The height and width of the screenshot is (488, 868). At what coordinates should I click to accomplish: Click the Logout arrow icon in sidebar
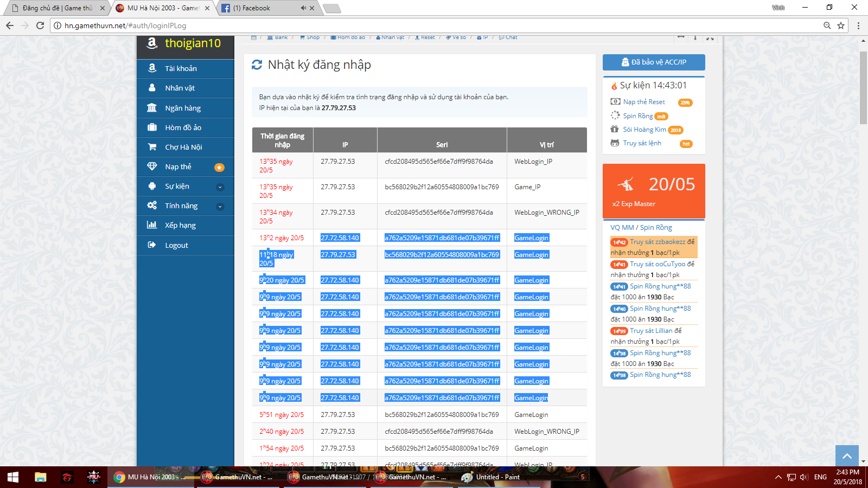click(x=152, y=245)
